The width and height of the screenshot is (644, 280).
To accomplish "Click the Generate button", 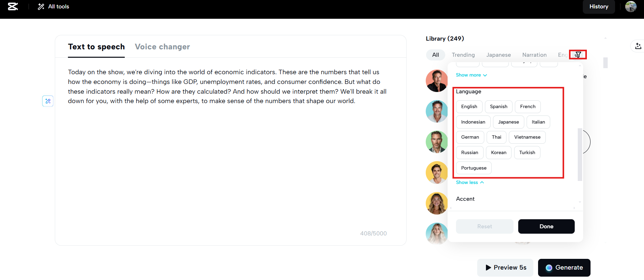I will click(564, 268).
